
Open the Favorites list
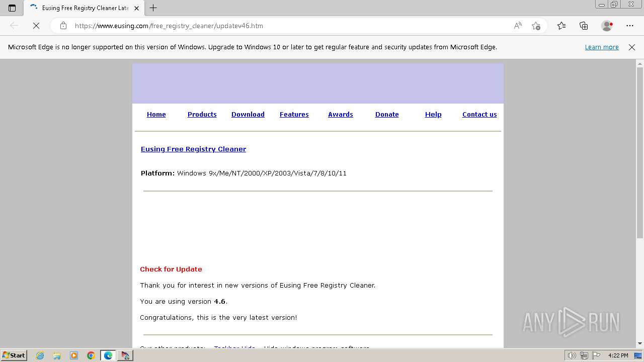coord(561,26)
